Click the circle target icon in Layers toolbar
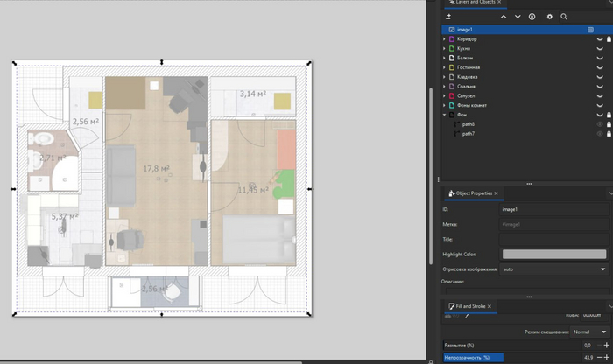Screen dimensions: 613x364 (532, 17)
